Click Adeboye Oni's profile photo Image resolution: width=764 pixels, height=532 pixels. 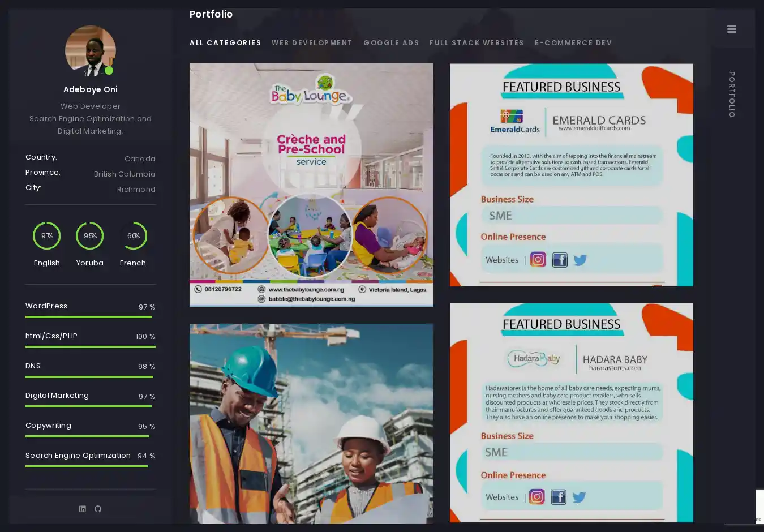click(x=90, y=50)
